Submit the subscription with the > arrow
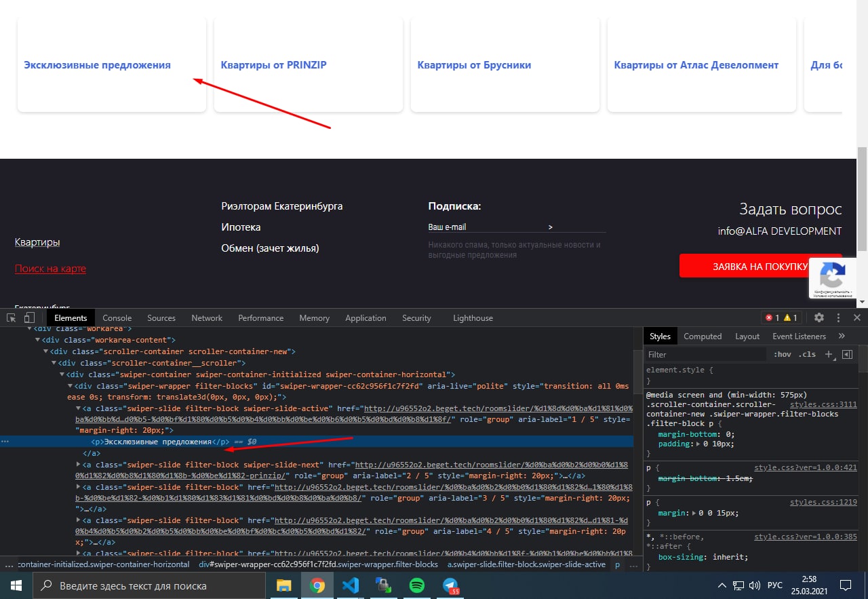This screenshot has width=868, height=599. click(551, 227)
